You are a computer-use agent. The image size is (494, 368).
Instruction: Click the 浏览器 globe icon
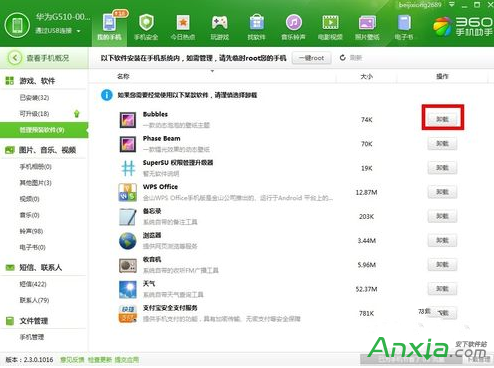click(x=128, y=241)
